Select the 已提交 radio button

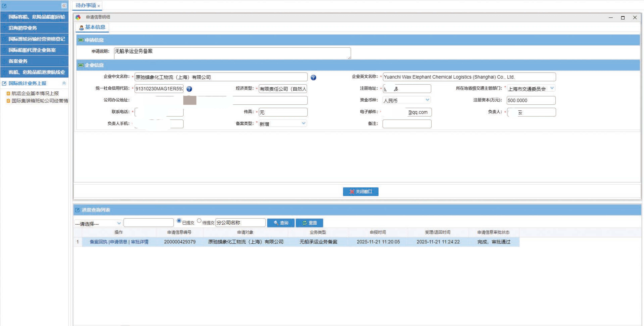[179, 221]
